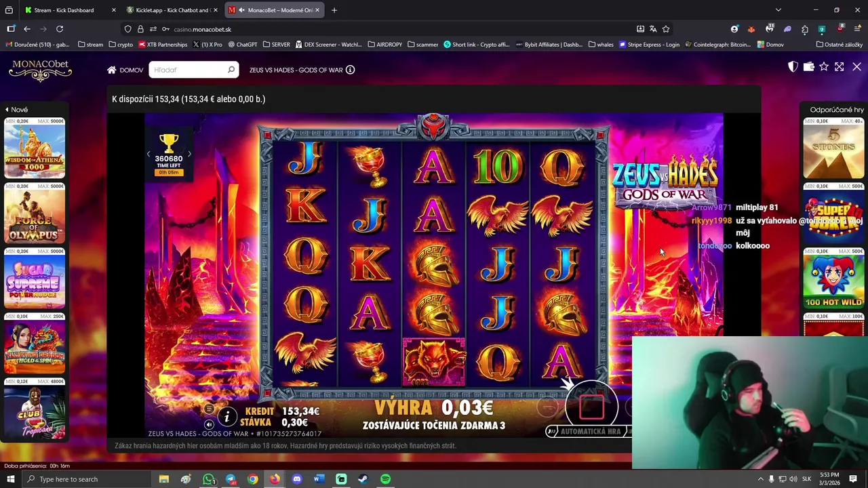
Task: Click the tournament trophy widget
Action: (169, 154)
